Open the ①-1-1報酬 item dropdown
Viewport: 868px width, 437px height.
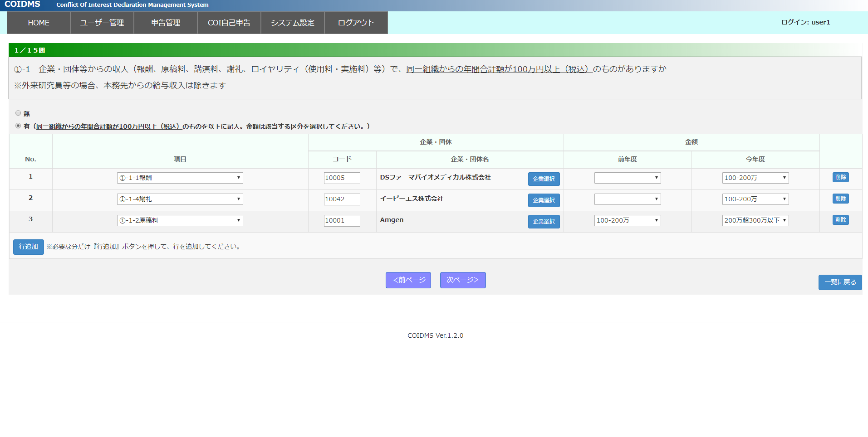pos(180,178)
